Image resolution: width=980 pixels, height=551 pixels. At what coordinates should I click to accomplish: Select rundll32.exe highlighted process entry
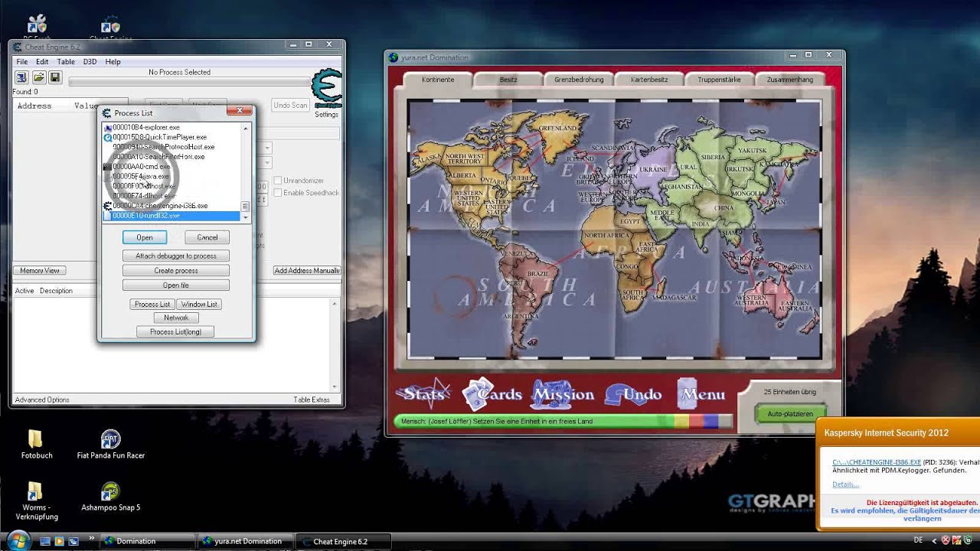click(x=171, y=216)
